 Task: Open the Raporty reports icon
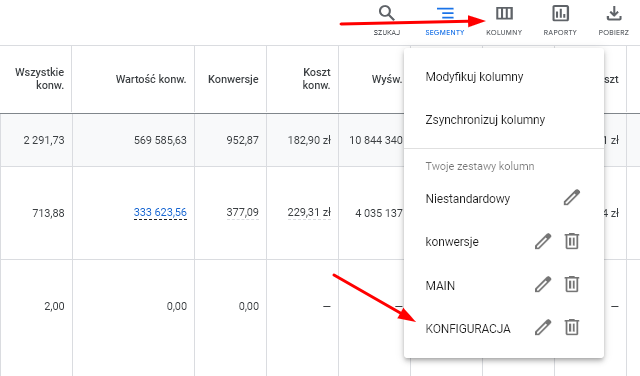[x=560, y=20]
